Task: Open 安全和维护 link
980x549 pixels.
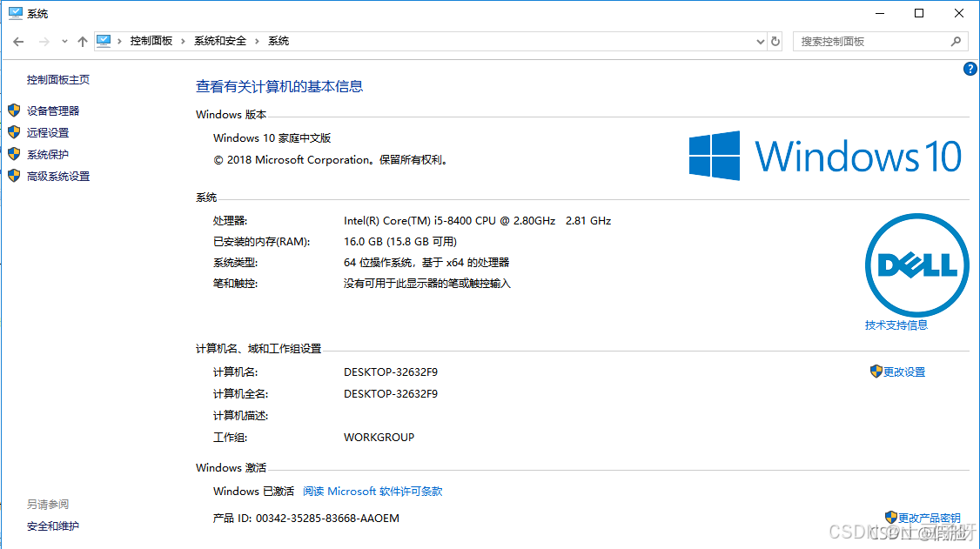Action: (53, 526)
